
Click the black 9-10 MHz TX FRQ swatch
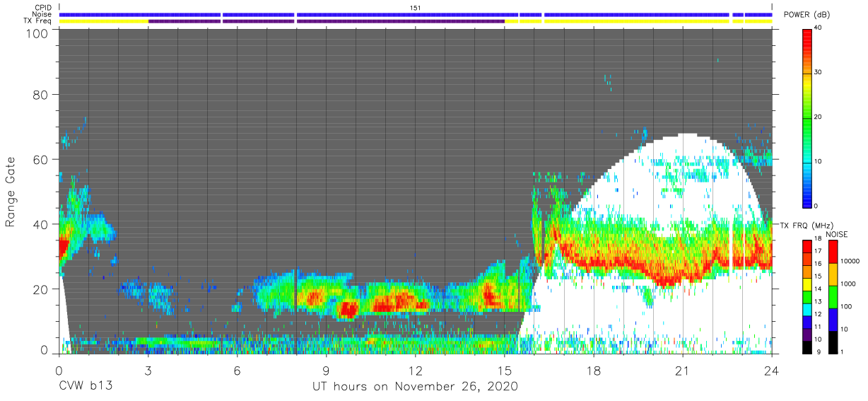click(x=807, y=347)
